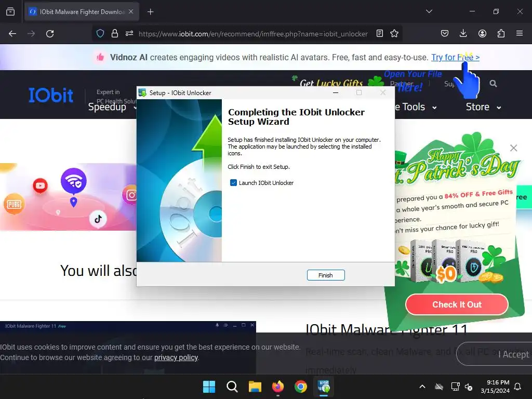Click the address bar URL field
The width and height of the screenshot is (532, 399).
[x=253, y=34]
